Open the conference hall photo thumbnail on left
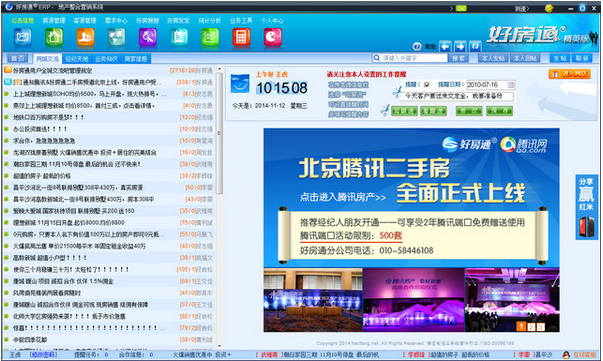 [313, 300]
